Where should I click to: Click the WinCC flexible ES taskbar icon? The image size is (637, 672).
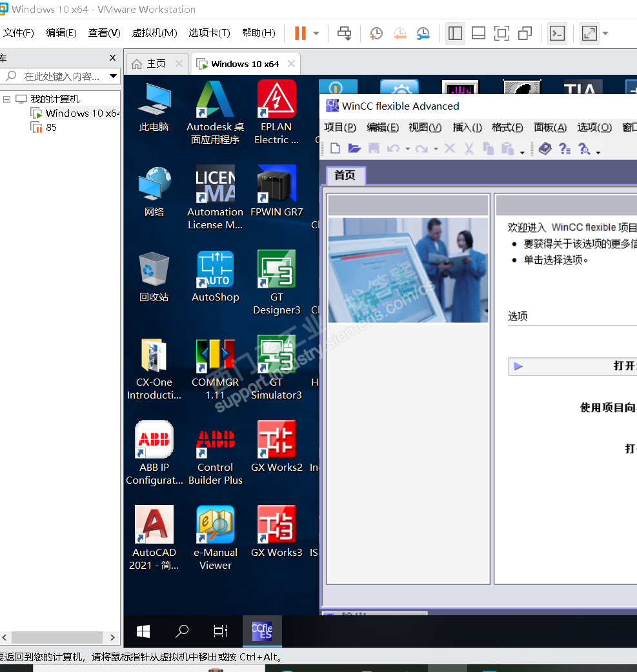(262, 631)
